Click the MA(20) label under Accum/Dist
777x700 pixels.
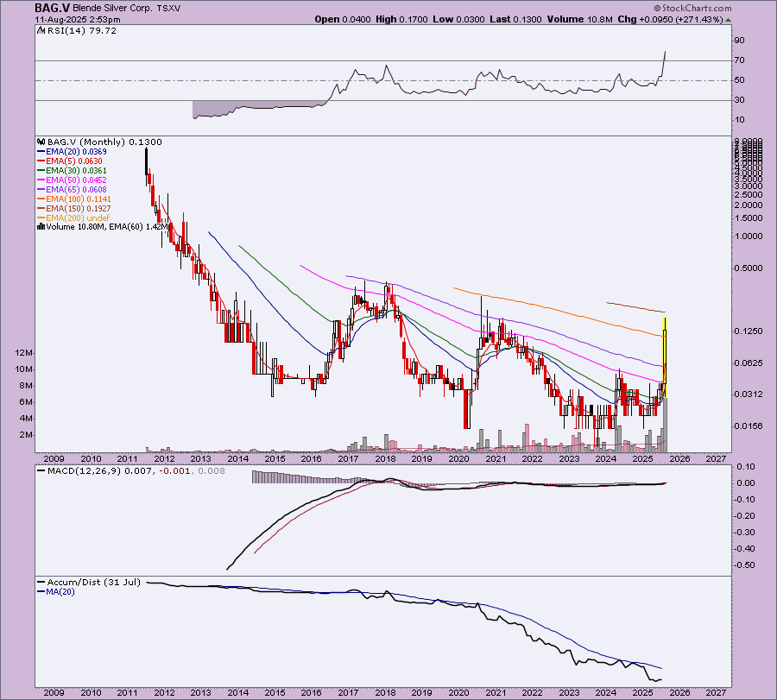point(60,591)
